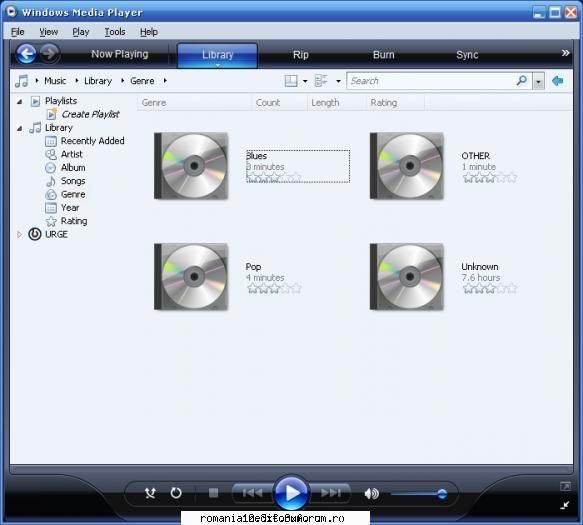Select Songs in the Library tree

[73, 181]
